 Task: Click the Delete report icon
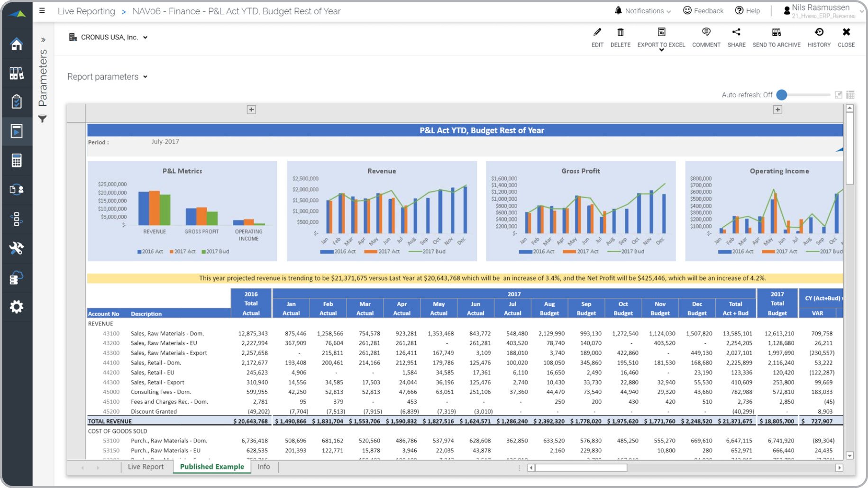click(x=621, y=37)
